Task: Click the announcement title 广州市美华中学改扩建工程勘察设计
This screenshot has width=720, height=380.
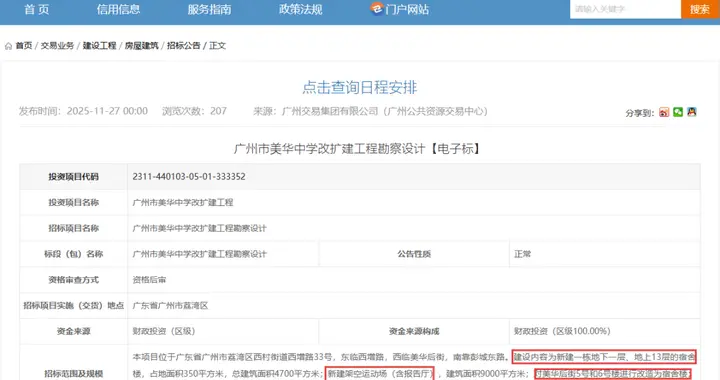Action: pyautogui.click(x=357, y=149)
